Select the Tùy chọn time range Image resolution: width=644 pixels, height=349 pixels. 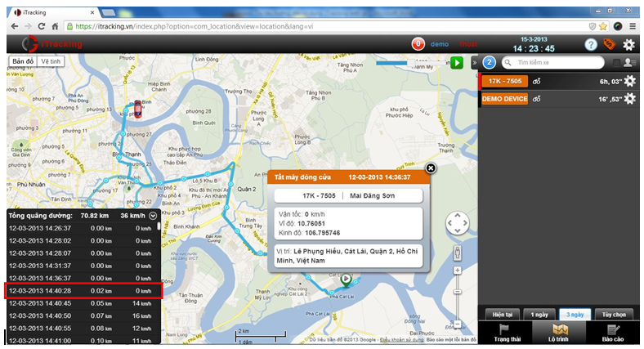(x=614, y=315)
